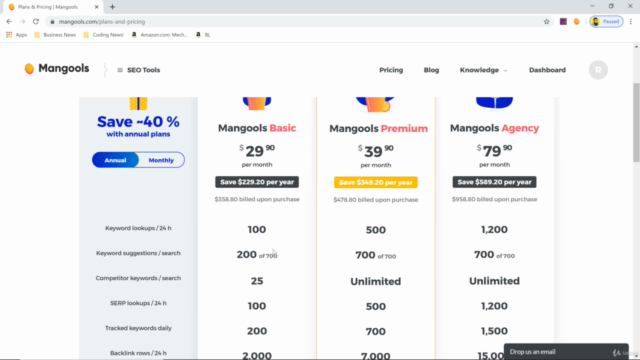The width and height of the screenshot is (640, 360).
Task: Open a new browser tab
Action: click(x=112, y=7)
